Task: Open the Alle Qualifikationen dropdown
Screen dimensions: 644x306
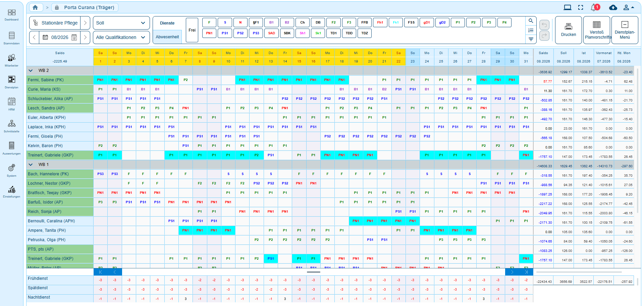Action: 121,37
